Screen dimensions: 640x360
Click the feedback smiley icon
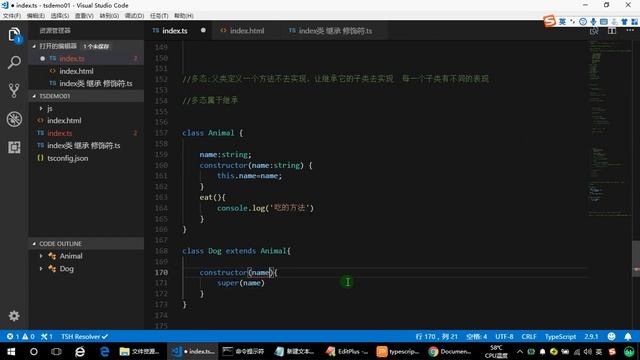click(611, 336)
